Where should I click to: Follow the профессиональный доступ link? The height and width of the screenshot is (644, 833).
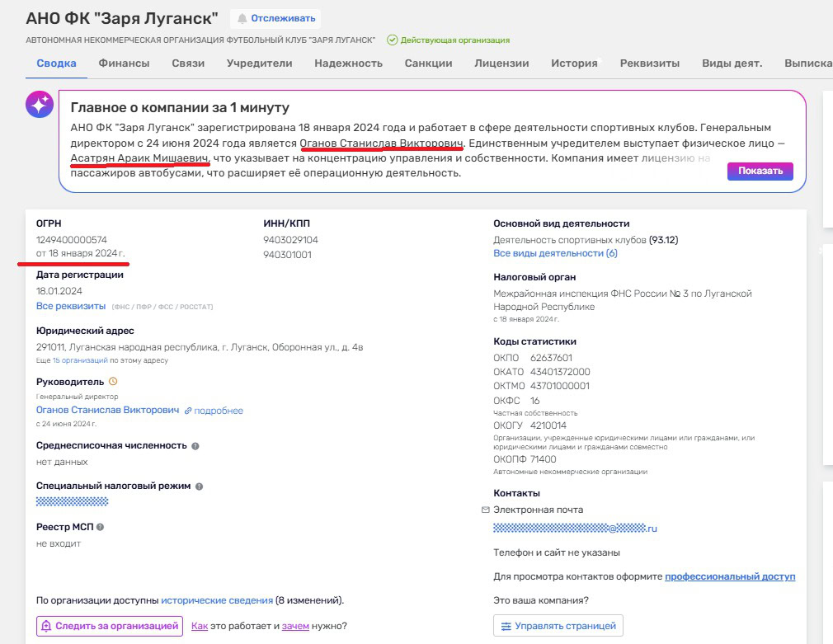(730, 576)
